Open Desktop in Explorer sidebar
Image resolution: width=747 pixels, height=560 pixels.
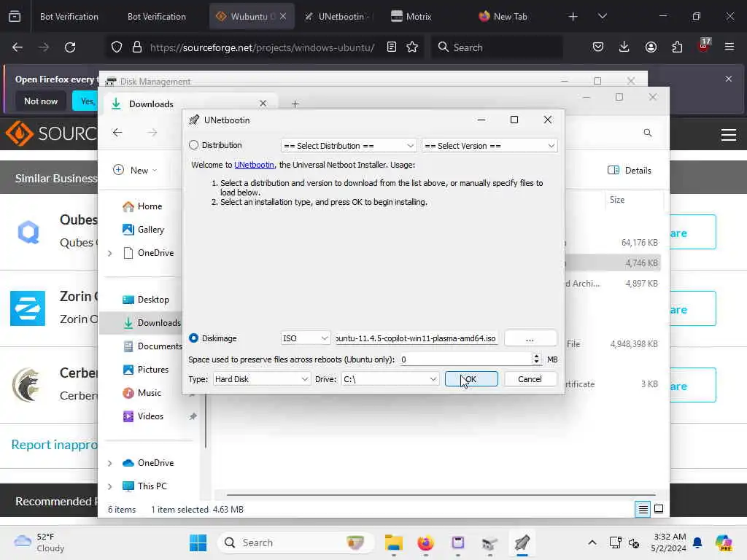coord(145,300)
